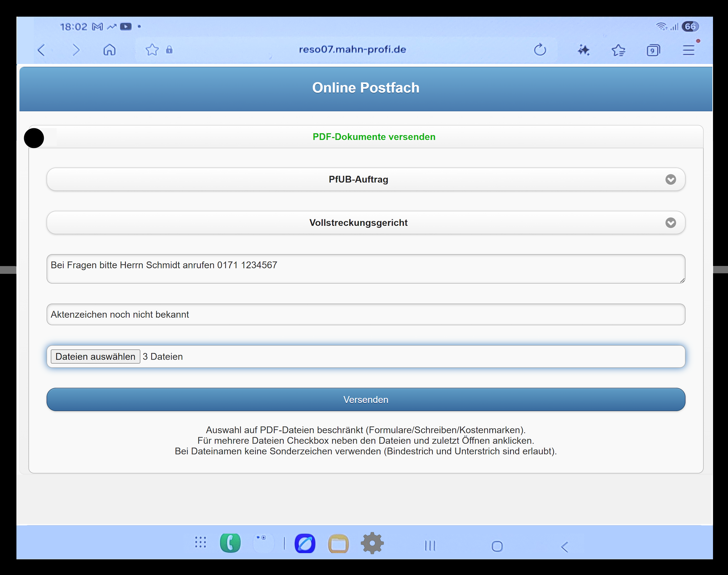Viewport: 728px width, 575px height.
Task: Reload the page with refresh icon
Action: [x=540, y=50]
